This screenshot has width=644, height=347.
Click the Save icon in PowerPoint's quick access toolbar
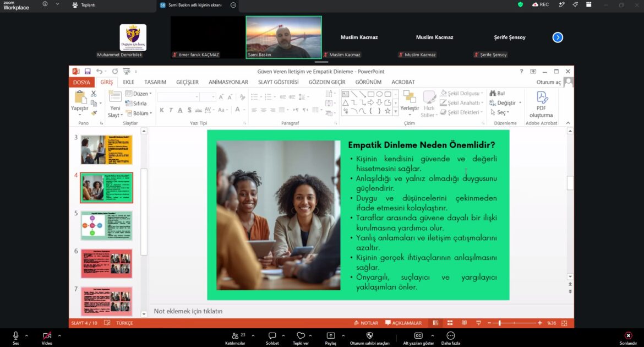coord(88,72)
